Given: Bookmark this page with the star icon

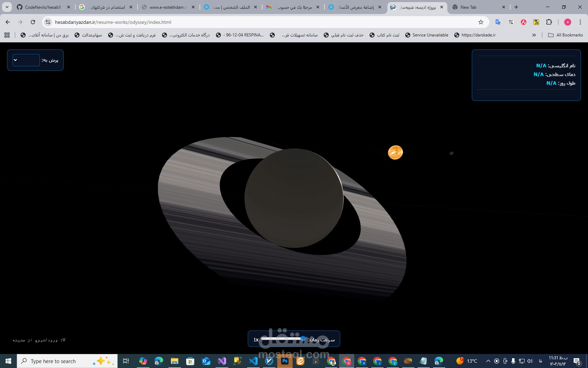Looking at the screenshot, I should [481, 22].
